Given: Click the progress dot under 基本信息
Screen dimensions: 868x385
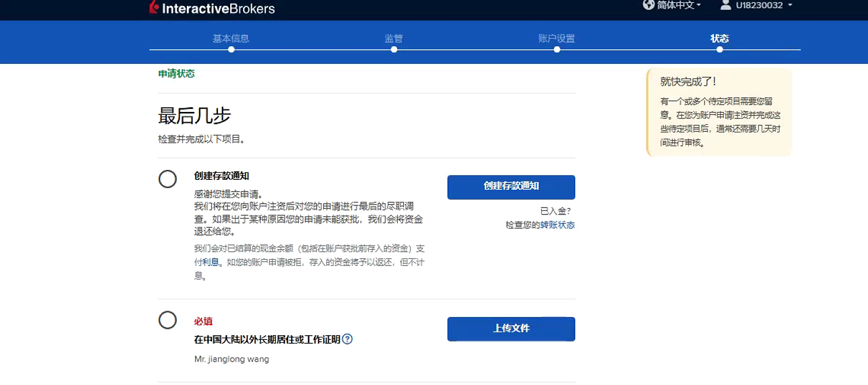Looking at the screenshot, I should [x=231, y=50].
